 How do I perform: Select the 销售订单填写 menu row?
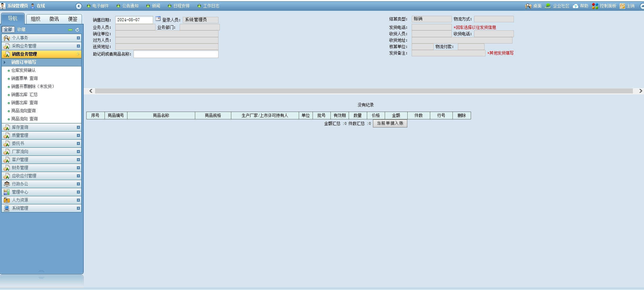(41, 62)
